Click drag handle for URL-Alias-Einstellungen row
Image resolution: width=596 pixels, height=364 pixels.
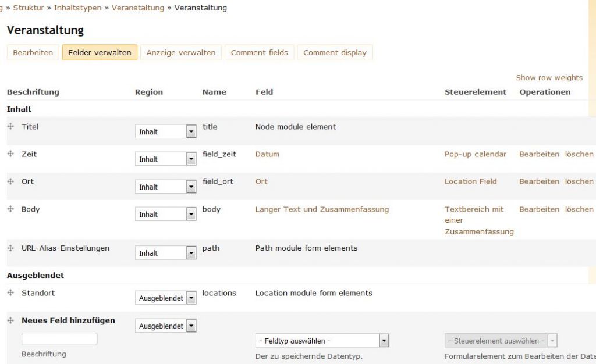pos(10,248)
